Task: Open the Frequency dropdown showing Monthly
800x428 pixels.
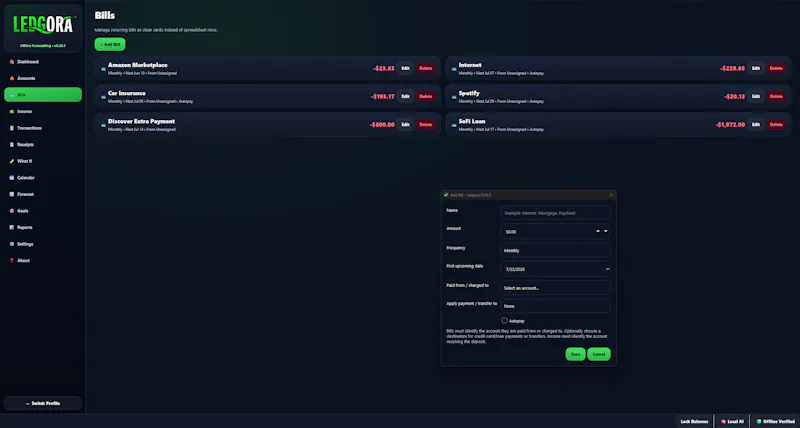Action: (555, 250)
